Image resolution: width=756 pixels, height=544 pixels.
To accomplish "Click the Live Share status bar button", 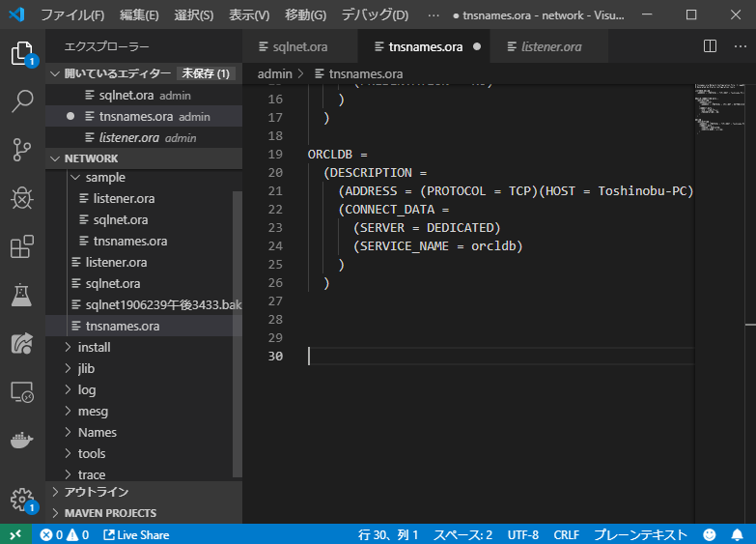I will point(136,535).
